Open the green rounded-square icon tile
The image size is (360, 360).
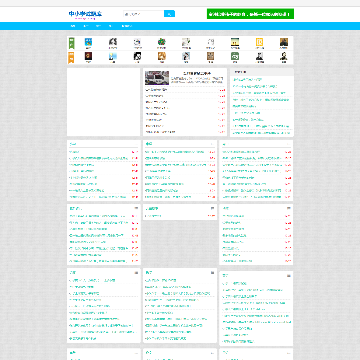[x=235, y=56]
